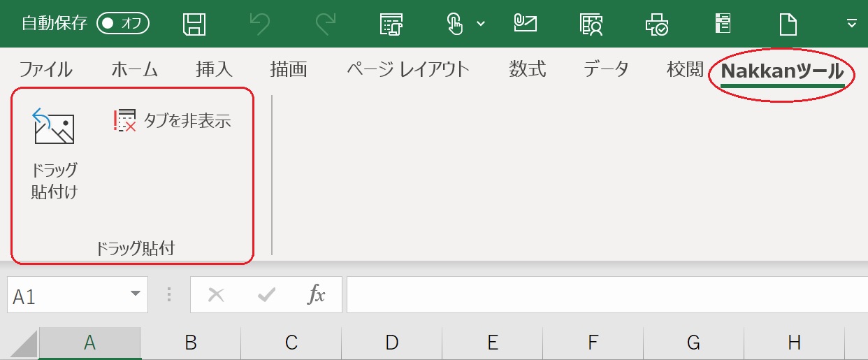Select column G header
868x360 pixels.
coord(694,343)
